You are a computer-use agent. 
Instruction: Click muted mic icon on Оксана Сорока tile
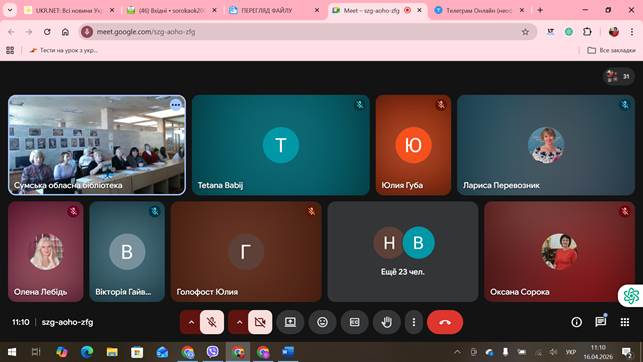click(625, 212)
